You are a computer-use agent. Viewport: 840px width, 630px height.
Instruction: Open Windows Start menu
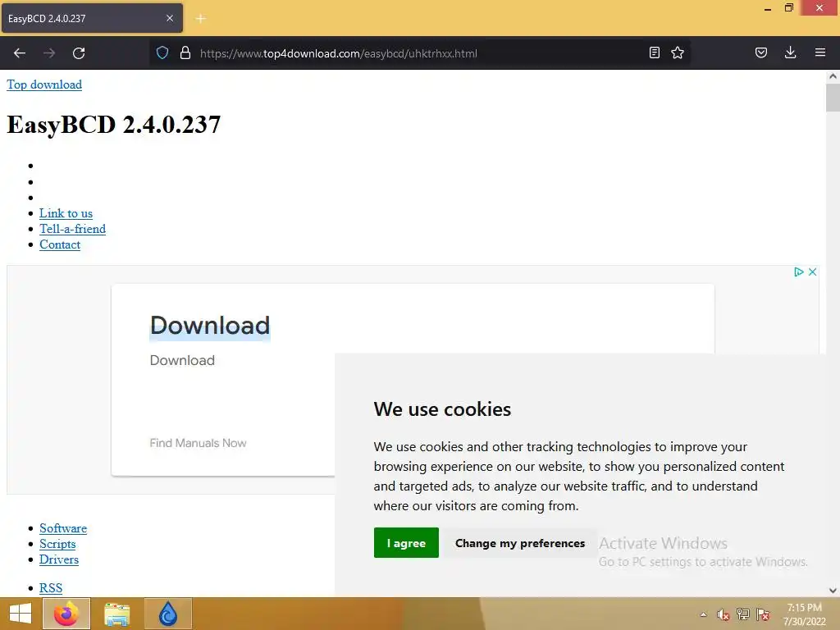[21, 614]
